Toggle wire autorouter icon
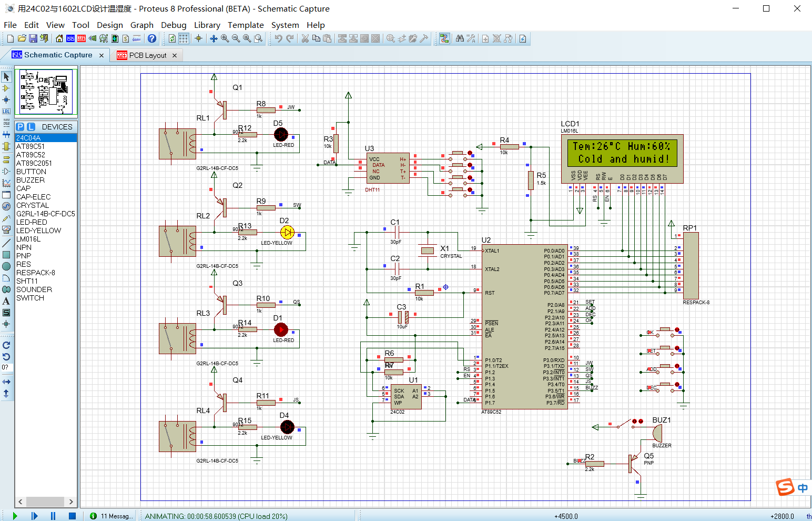The width and height of the screenshot is (812, 521). pos(444,38)
